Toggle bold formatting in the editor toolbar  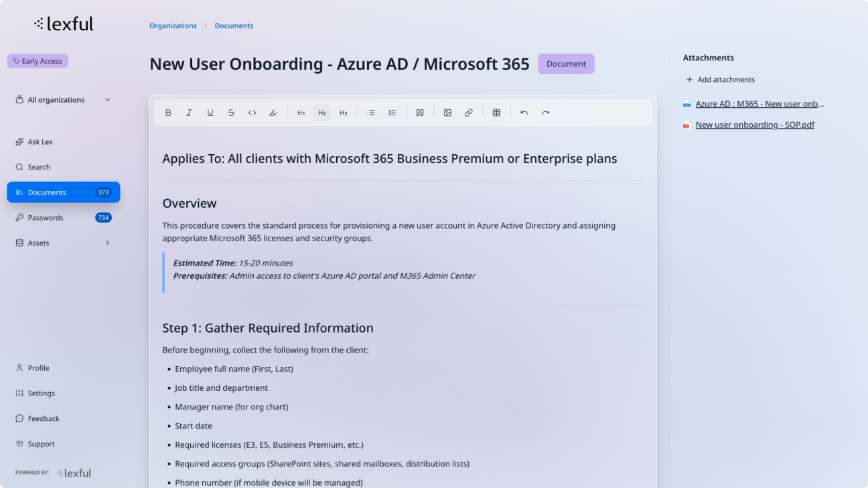[168, 113]
